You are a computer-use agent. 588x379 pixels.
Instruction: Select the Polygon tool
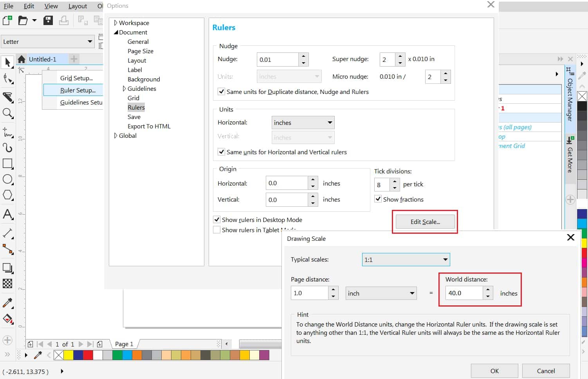point(7,195)
